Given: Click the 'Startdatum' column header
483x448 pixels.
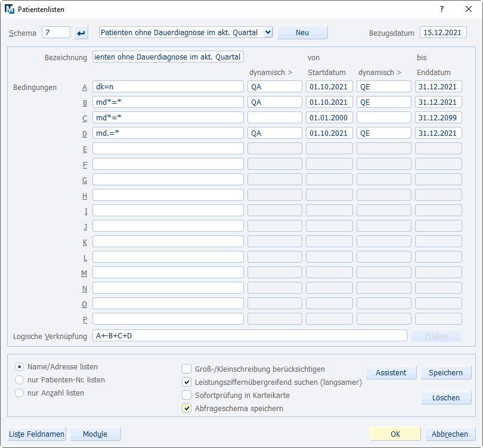Looking at the screenshot, I should (x=327, y=73).
